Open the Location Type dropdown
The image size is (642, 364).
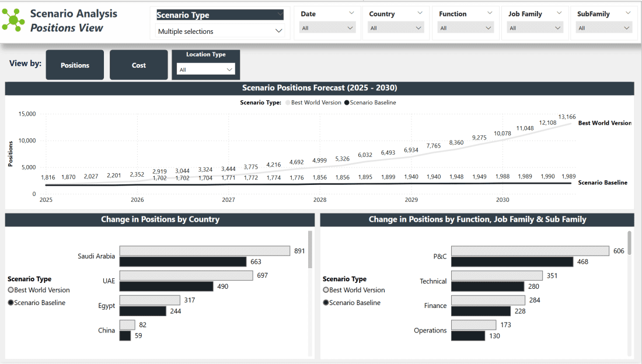pos(205,69)
